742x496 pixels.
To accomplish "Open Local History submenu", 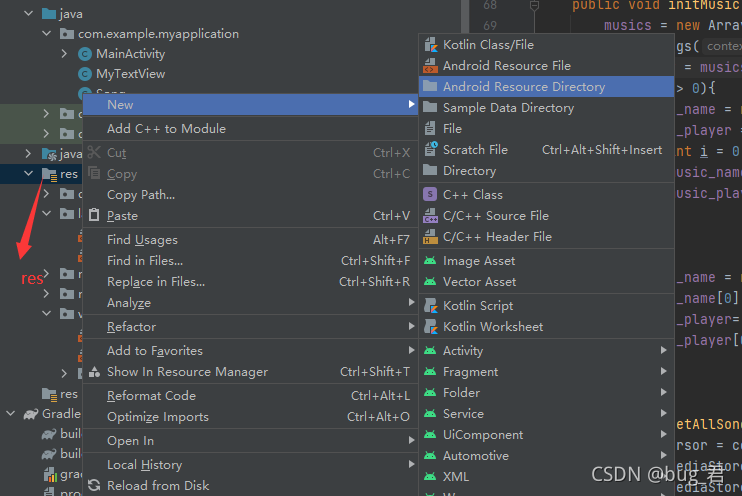I will [x=250, y=465].
